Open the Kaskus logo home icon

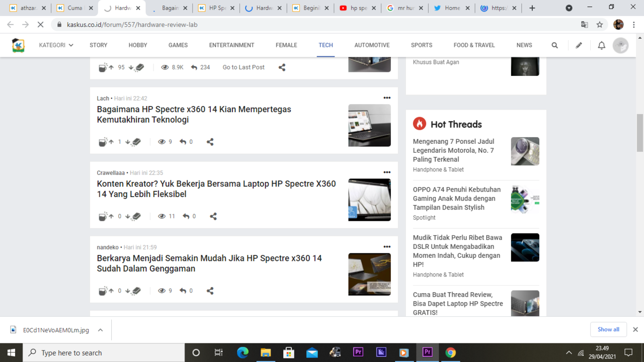pos(19,45)
